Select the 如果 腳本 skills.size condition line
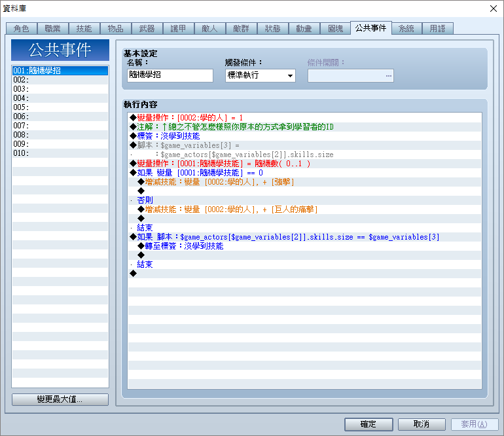This screenshot has height=436, width=504. click(x=305, y=237)
